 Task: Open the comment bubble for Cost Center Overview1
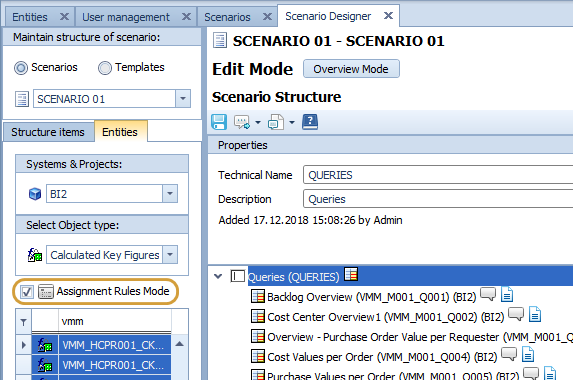coord(516,314)
